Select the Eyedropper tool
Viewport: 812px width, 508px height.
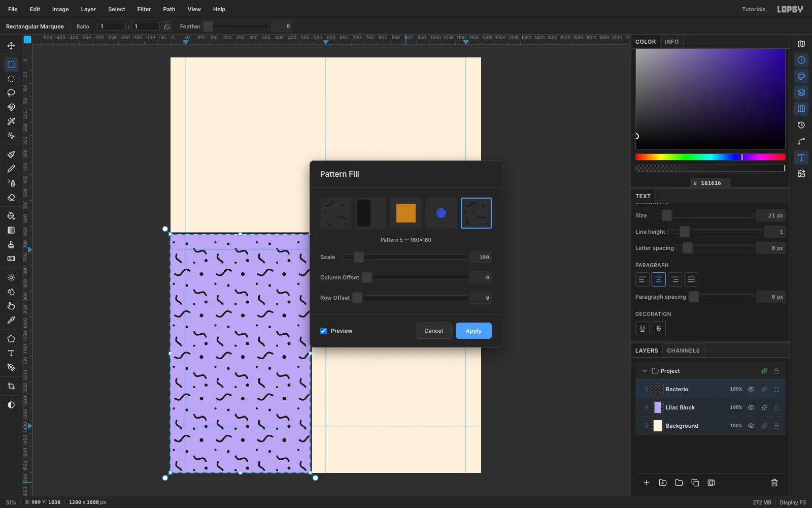(x=11, y=320)
